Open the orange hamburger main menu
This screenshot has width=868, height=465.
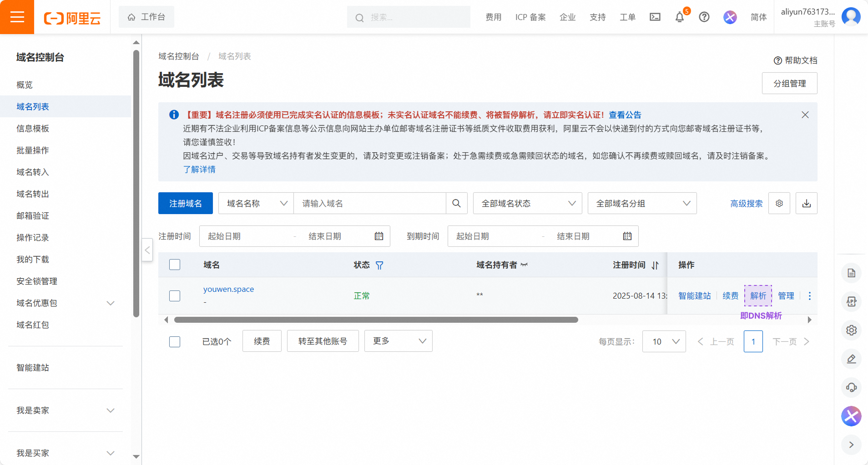17,17
